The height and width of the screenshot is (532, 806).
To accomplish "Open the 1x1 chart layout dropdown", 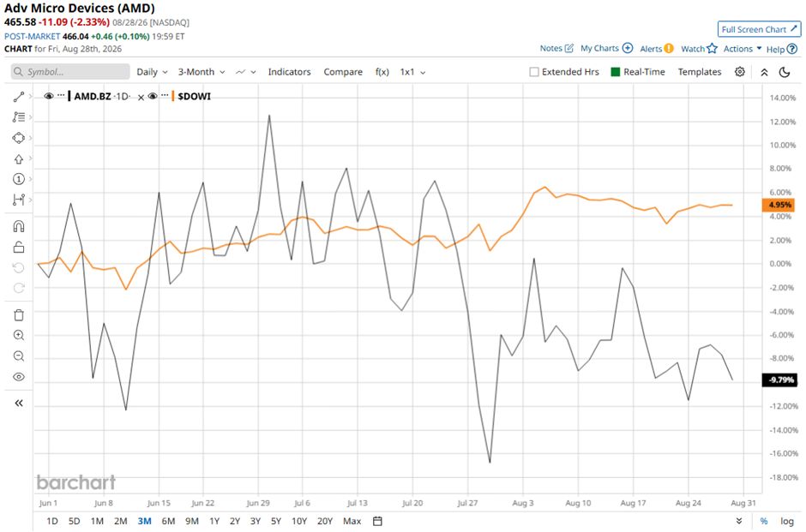I will pos(412,72).
